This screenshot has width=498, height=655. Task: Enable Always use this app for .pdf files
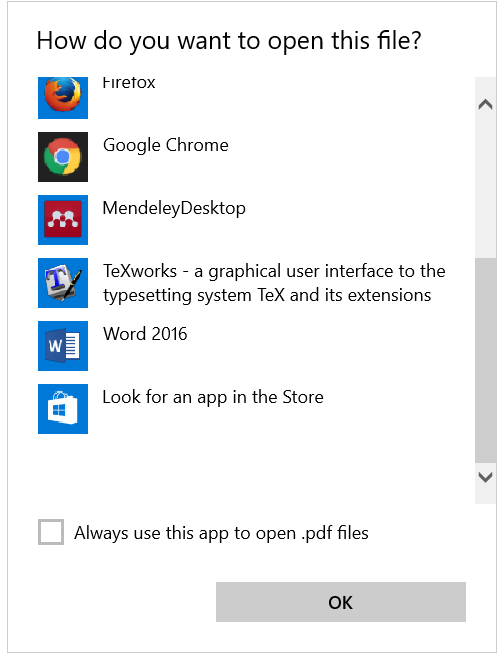pos(51,532)
